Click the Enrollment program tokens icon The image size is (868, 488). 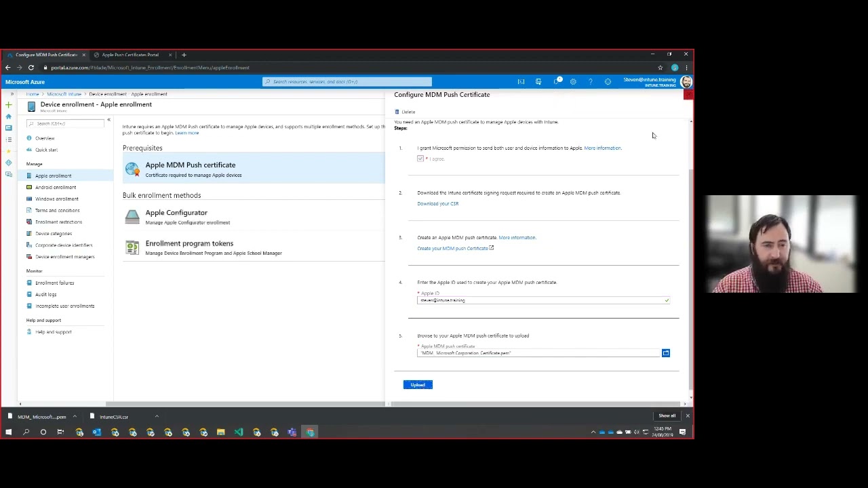(132, 247)
